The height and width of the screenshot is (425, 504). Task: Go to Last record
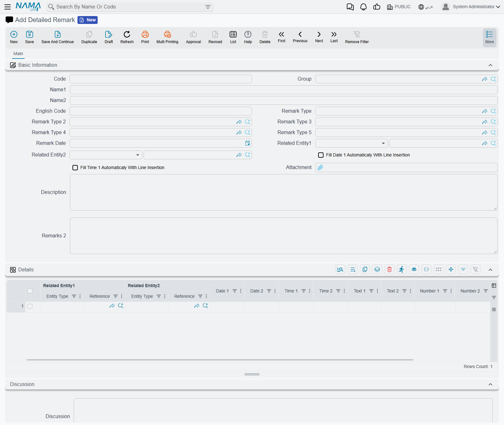(x=334, y=37)
